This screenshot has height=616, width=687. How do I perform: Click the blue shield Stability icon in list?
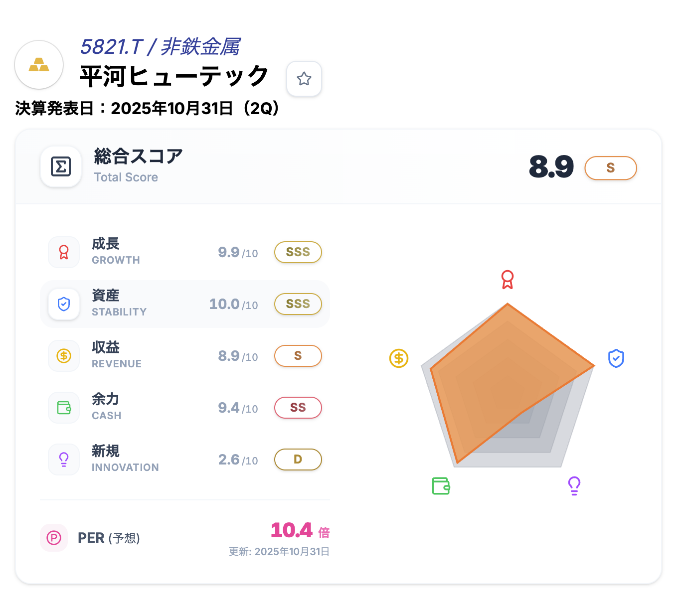[x=64, y=304]
